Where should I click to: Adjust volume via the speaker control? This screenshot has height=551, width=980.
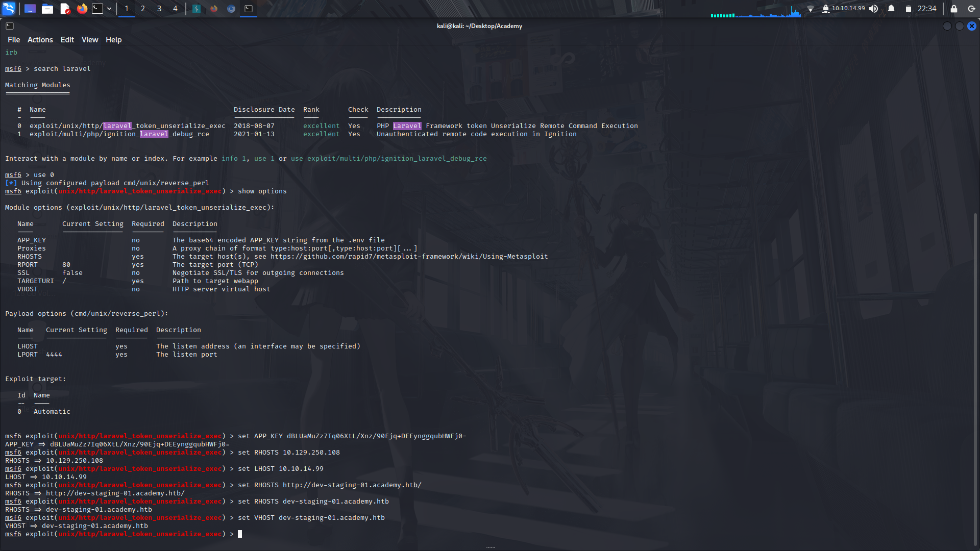[874, 8]
